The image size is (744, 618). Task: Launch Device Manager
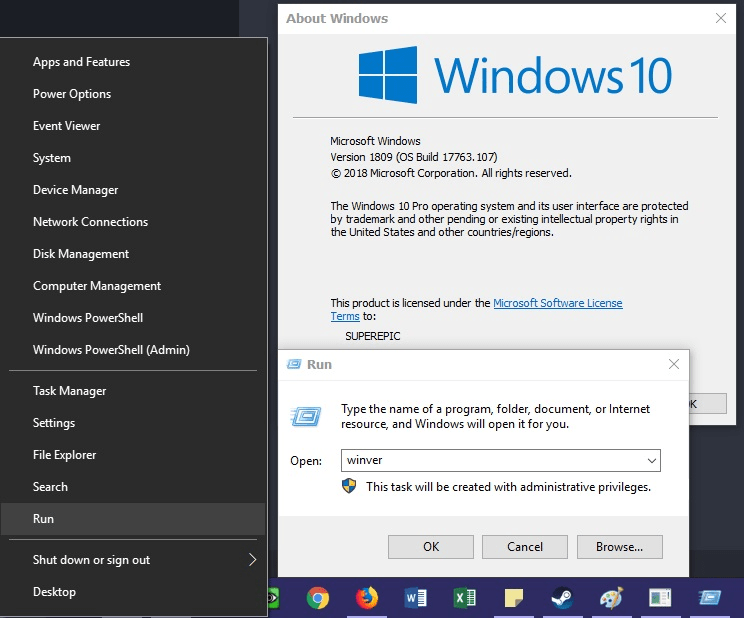coord(133,190)
